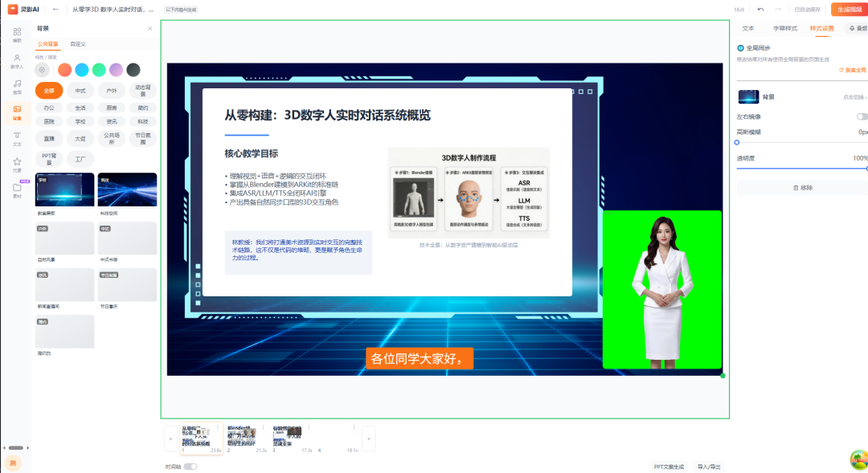Pick the purple gradient color swatch
The width and height of the screenshot is (868, 473).
(117, 70)
